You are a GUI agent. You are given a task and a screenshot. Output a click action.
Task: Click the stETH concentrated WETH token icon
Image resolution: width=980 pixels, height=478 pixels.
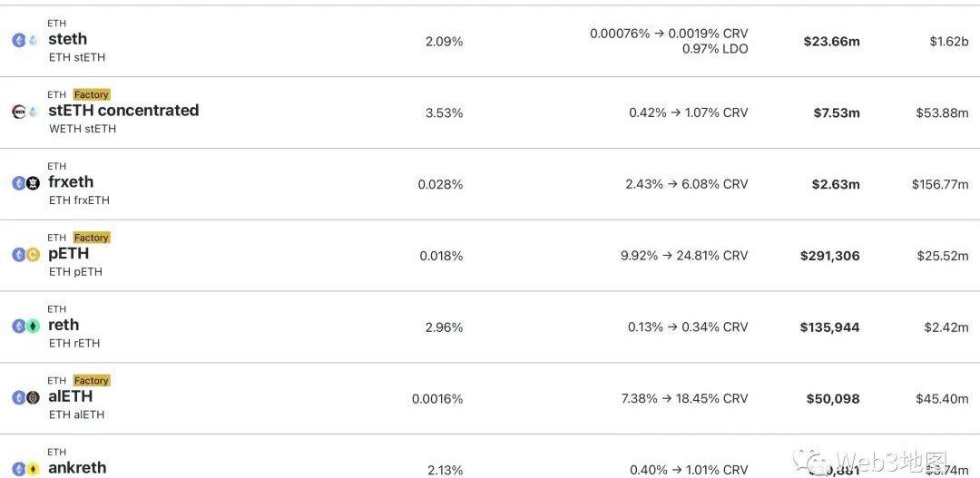[x=19, y=112]
